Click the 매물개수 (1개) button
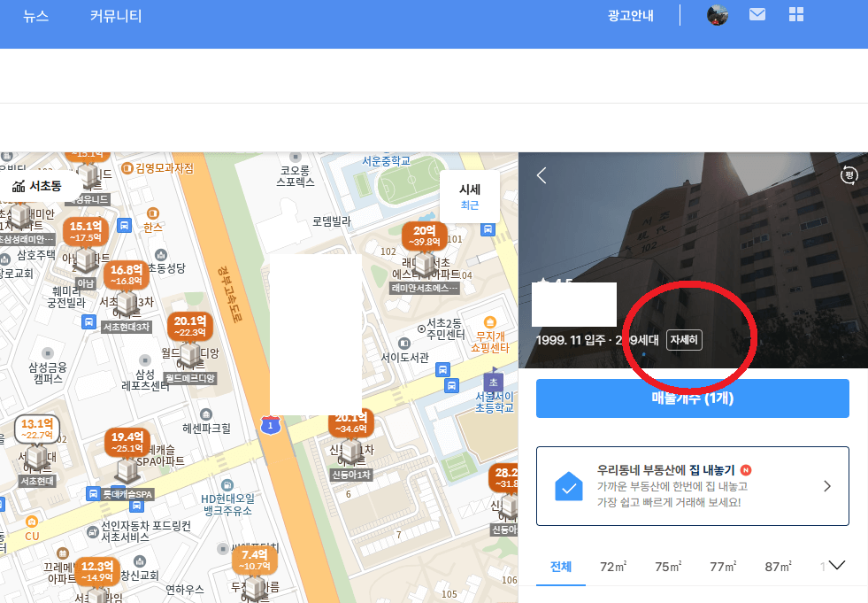This screenshot has width=868, height=603. tap(692, 398)
